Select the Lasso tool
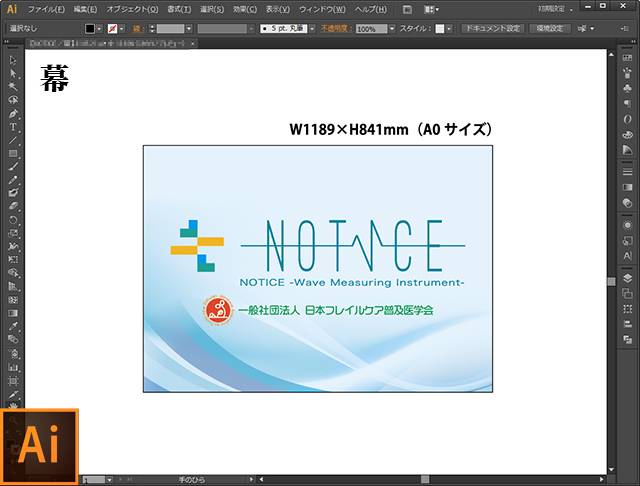 [13, 100]
